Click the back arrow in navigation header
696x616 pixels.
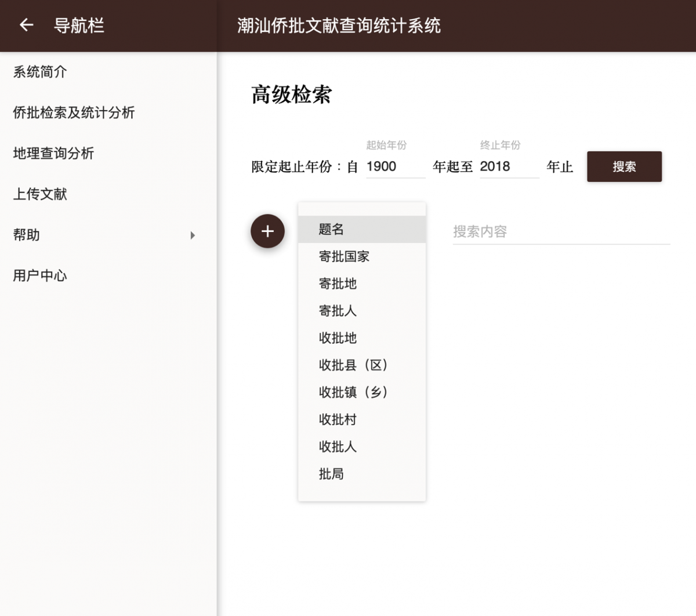pos(27,25)
